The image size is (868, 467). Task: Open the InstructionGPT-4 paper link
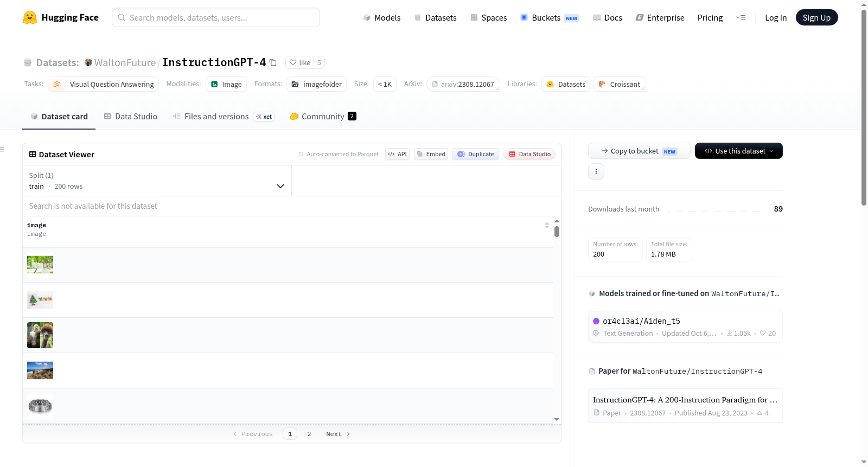coord(685,406)
